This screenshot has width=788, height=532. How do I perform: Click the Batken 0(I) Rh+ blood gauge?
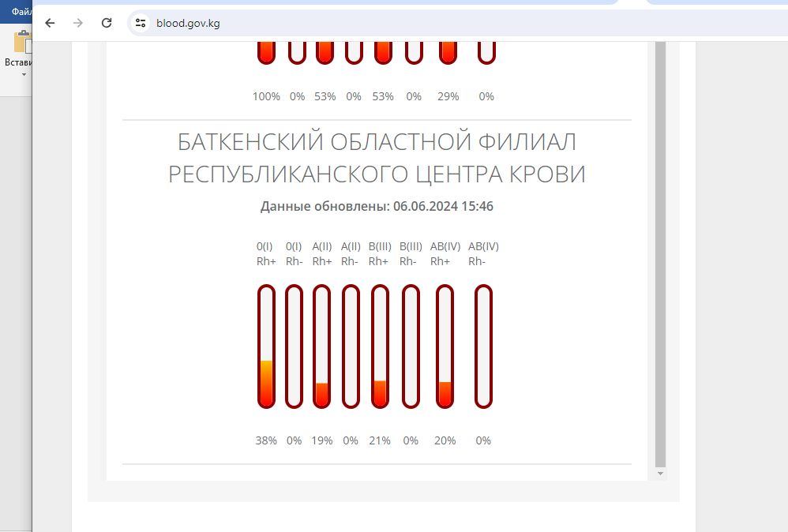pyautogui.click(x=266, y=347)
